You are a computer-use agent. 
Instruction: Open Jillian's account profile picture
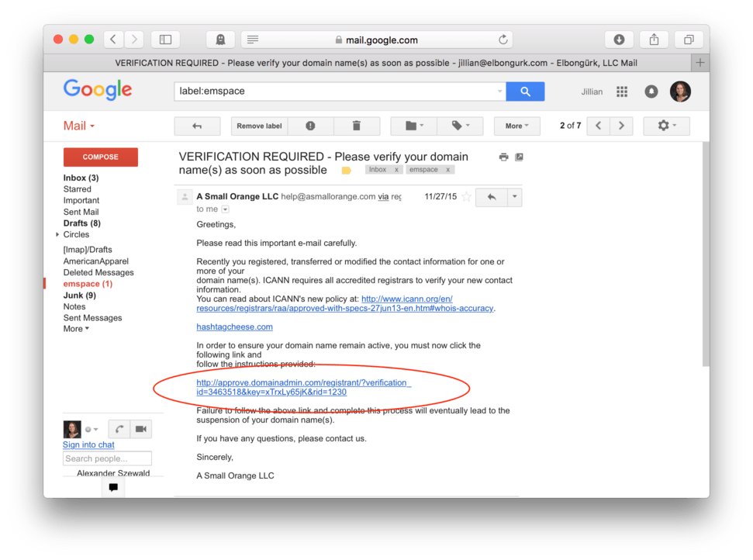click(680, 92)
